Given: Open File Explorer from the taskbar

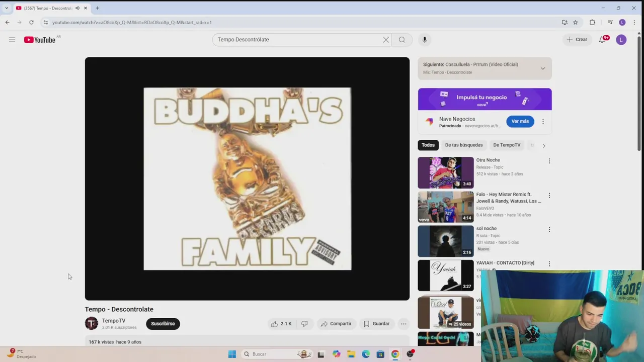Looking at the screenshot, I should pos(351,354).
